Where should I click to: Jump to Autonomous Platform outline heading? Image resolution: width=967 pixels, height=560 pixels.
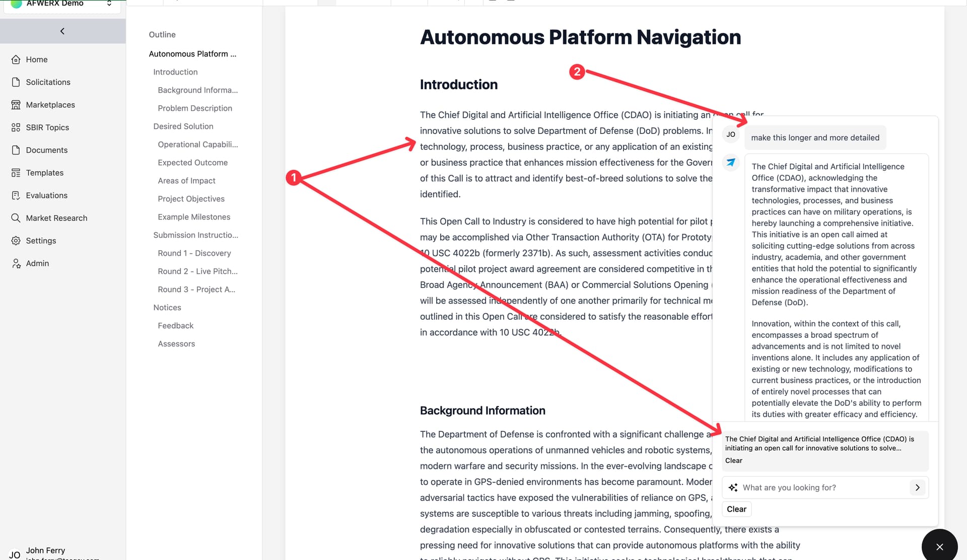(192, 54)
